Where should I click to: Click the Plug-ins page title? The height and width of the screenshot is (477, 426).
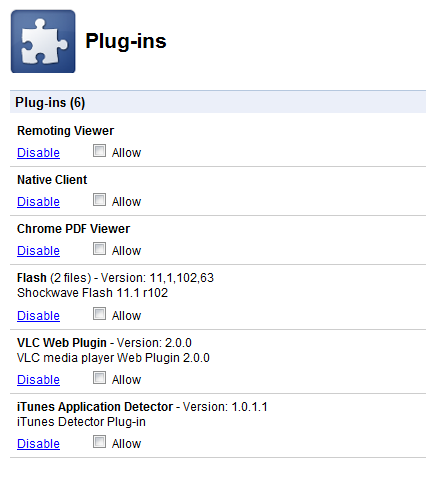coord(126,41)
